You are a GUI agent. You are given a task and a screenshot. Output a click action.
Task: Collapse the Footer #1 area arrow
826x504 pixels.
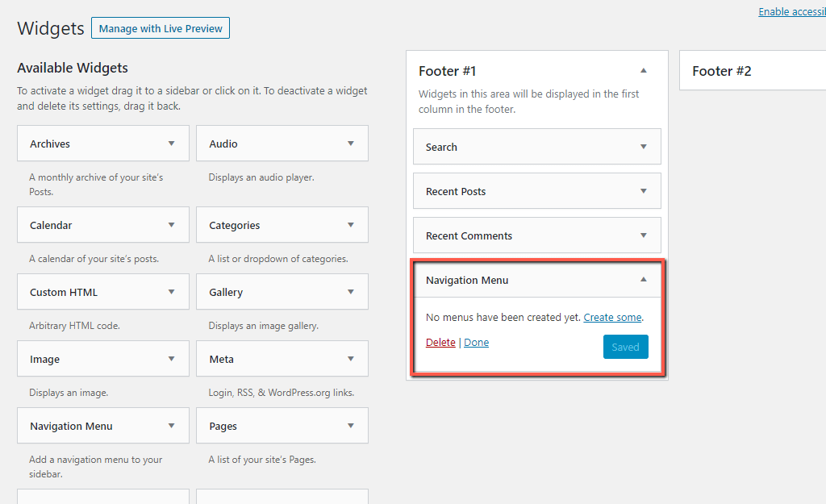coord(643,71)
